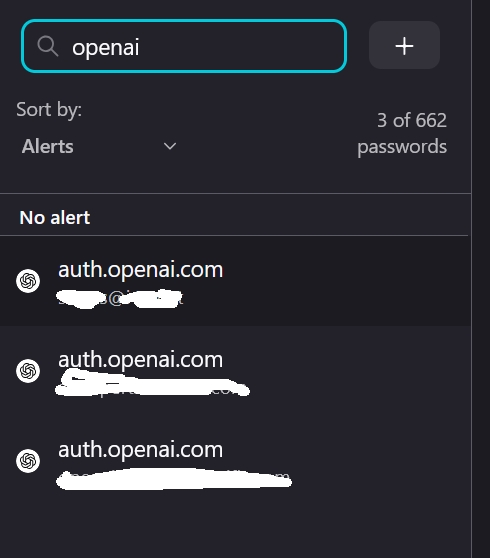Image resolution: width=490 pixels, height=558 pixels.
Task: Select second auth.openai.com entry title
Action: 141,360
